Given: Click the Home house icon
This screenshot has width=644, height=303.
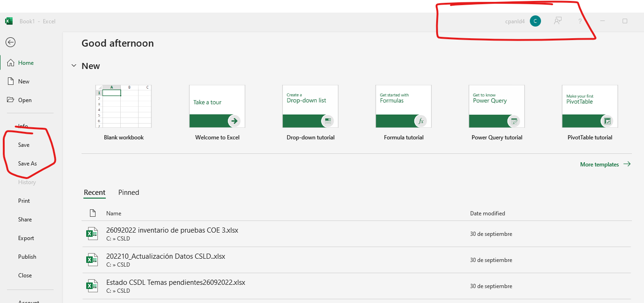Looking at the screenshot, I should pos(11,63).
